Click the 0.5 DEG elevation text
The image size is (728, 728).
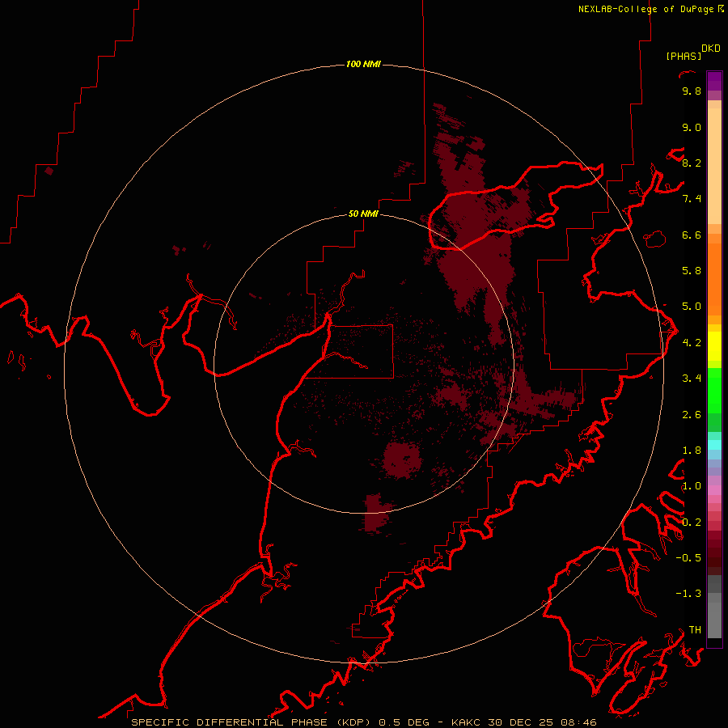click(x=404, y=722)
